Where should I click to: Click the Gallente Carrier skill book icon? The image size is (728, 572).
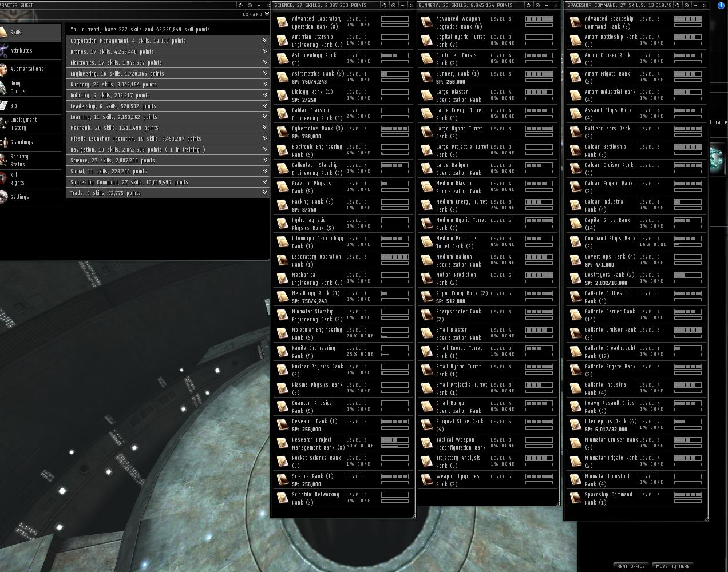click(575, 315)
